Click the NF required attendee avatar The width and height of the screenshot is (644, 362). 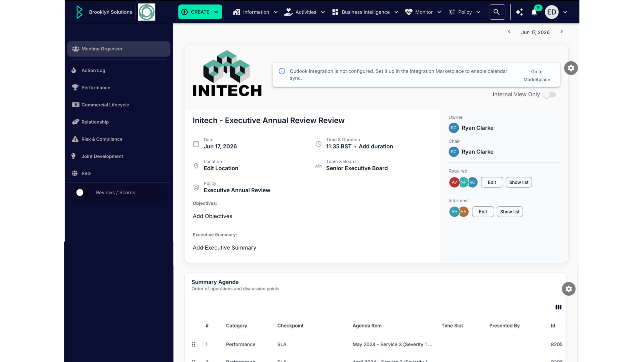pyautogui.click(x=463, y=183)
